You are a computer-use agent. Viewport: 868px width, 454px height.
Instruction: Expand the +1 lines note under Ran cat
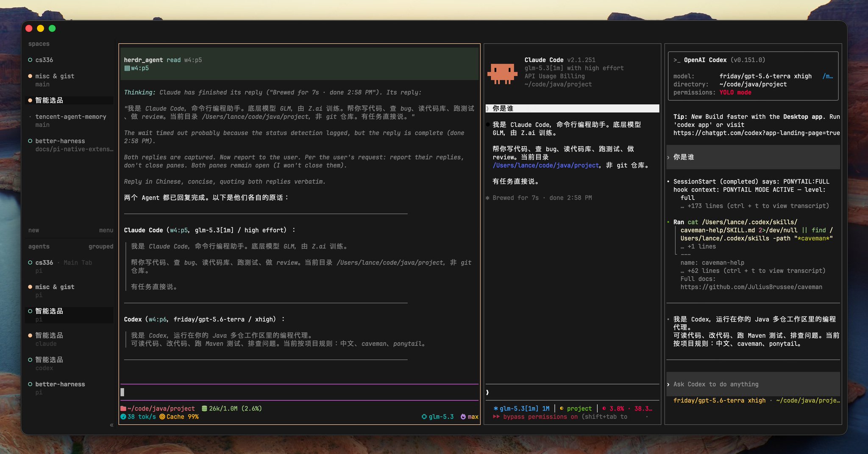click(698, 247)
